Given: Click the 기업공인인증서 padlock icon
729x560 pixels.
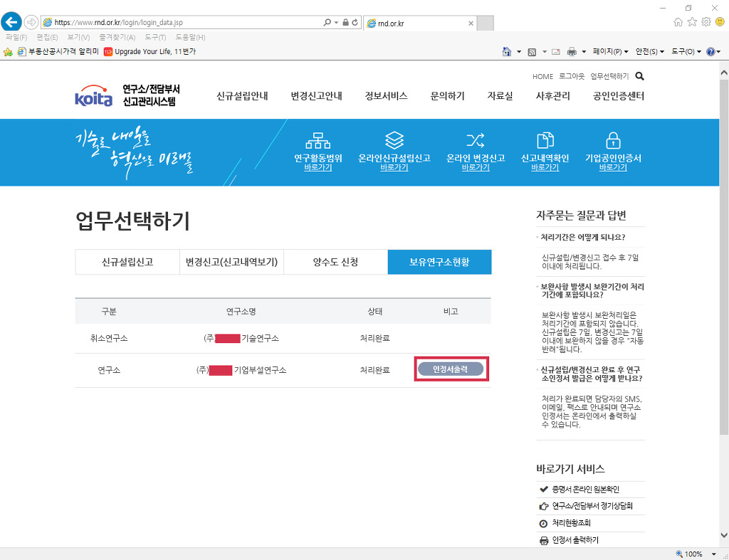Looking at the screenshot, I should 612,139.
